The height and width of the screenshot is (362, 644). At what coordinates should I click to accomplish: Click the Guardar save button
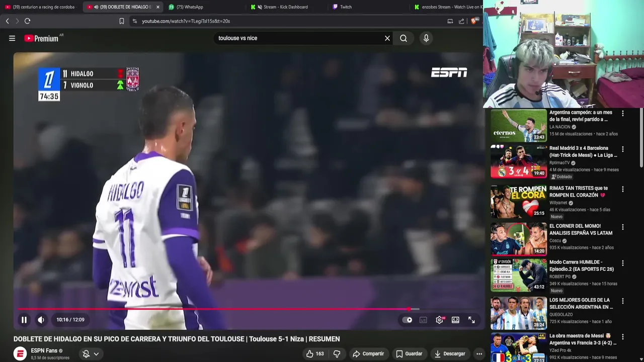click(409, 354)
